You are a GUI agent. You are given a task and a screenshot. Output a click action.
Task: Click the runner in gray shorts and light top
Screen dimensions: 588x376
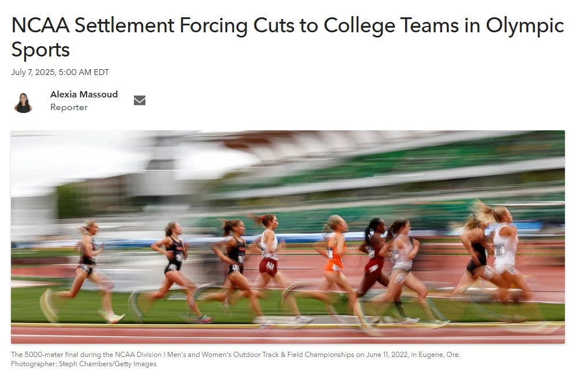(401, 262)
